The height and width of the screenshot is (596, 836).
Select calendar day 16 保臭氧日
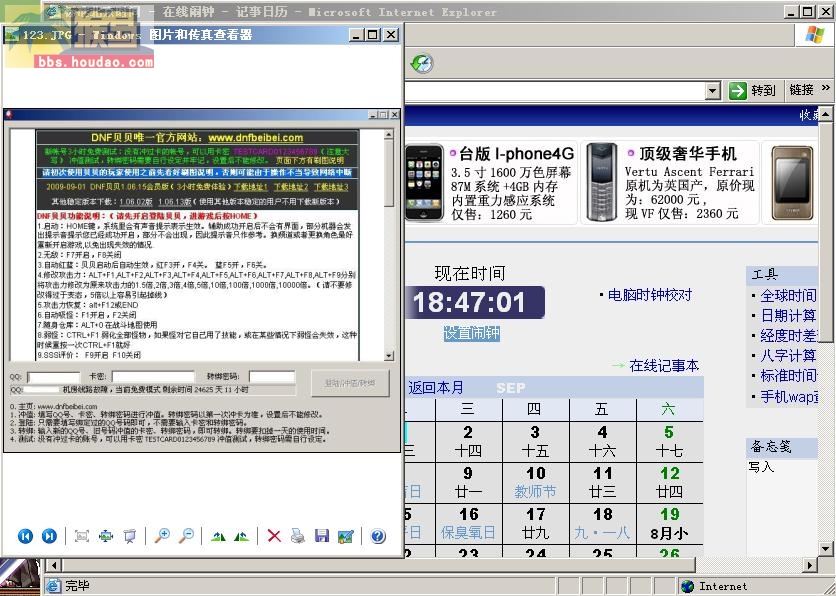[468, 523]
